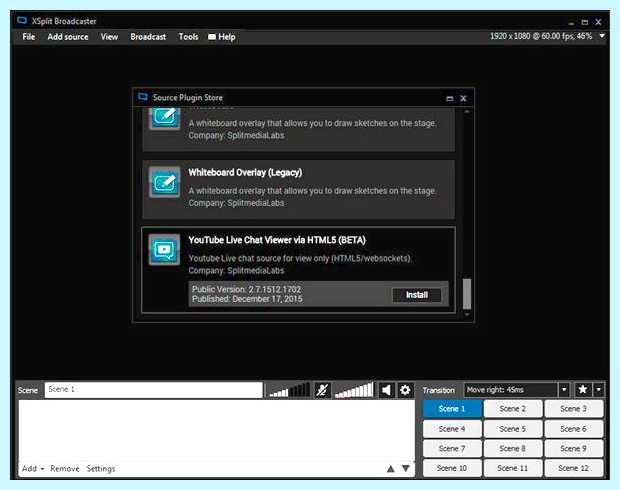Open the Broadcast menu
Screen dimensions: 620x490
(x=148, y=37)
